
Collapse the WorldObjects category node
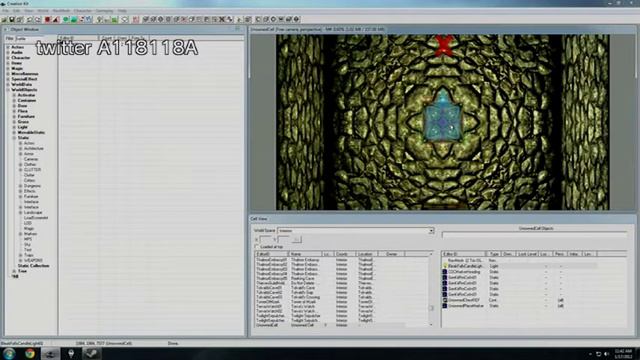click(x=8, y=90)
